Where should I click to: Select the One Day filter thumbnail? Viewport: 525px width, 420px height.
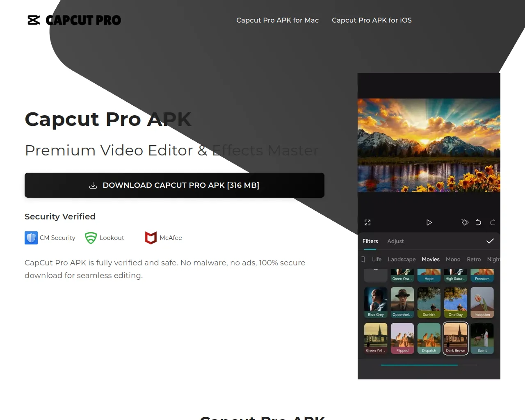point(456,302)
